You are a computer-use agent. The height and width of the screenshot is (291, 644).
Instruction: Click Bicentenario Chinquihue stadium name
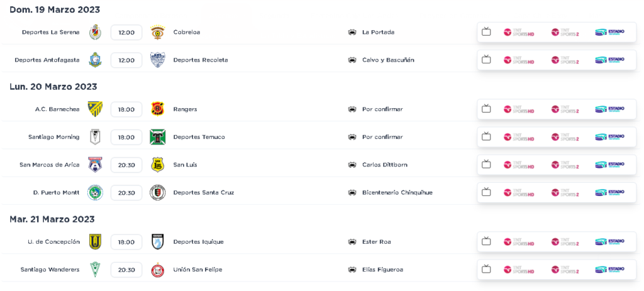click(x=397, y=192)
